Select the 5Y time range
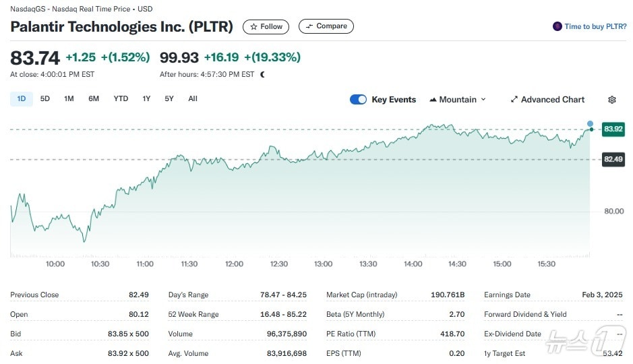Viewport: 633px width, 364px height. coord(169,99)
